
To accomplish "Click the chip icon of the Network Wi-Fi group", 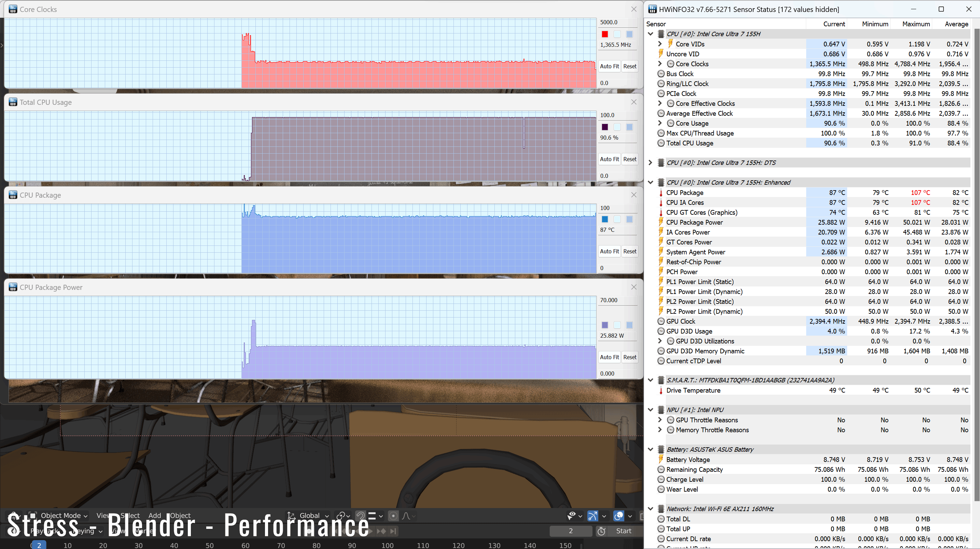I will (661, 509).
